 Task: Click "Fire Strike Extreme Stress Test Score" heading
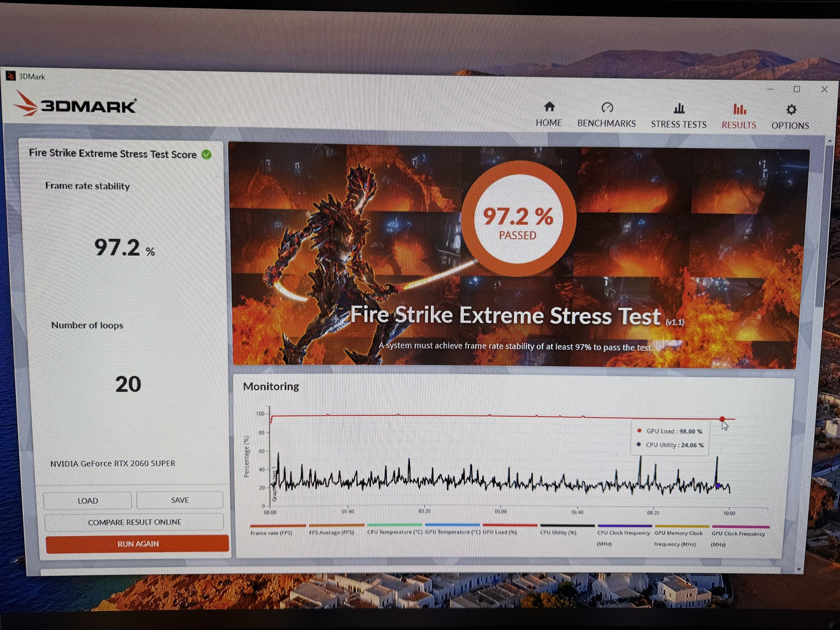tap(113, 154)
